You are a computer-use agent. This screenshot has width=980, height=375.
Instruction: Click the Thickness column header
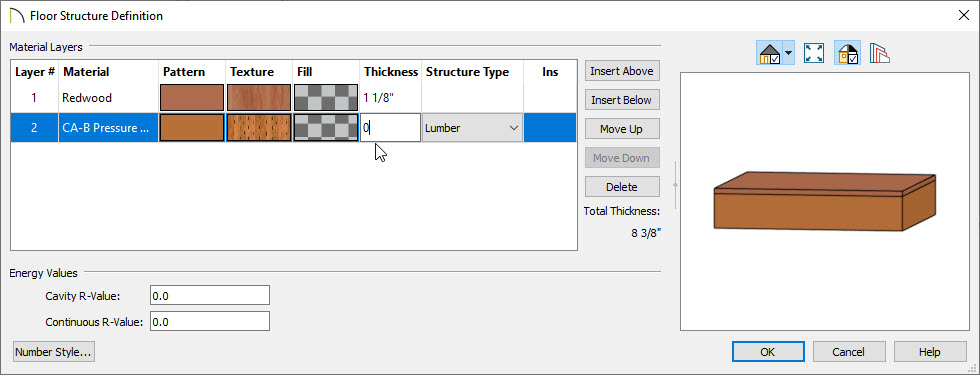[391, 72]
